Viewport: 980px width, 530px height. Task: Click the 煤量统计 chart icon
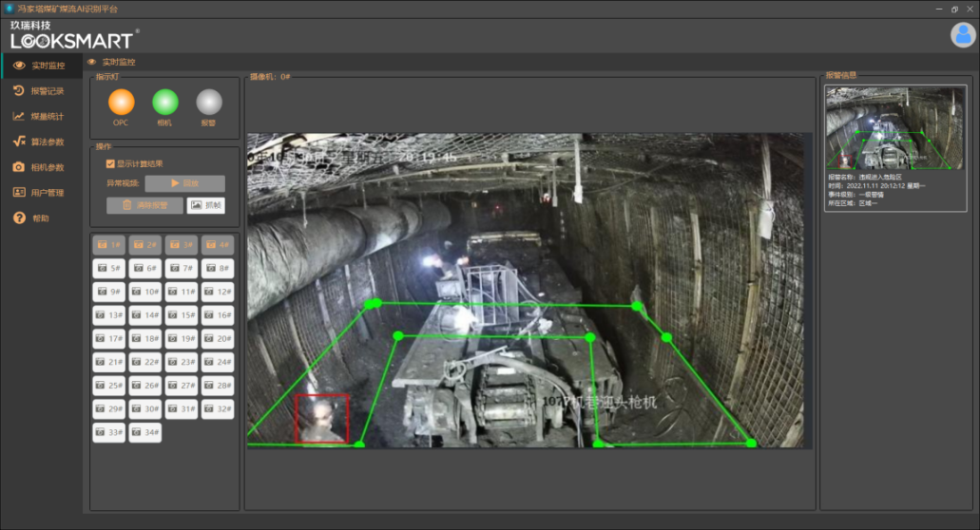[19, 117]
